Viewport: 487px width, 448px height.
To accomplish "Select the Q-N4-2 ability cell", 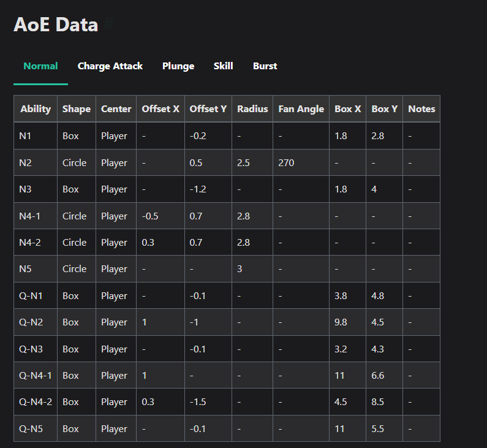I will (x=36, y=401).
